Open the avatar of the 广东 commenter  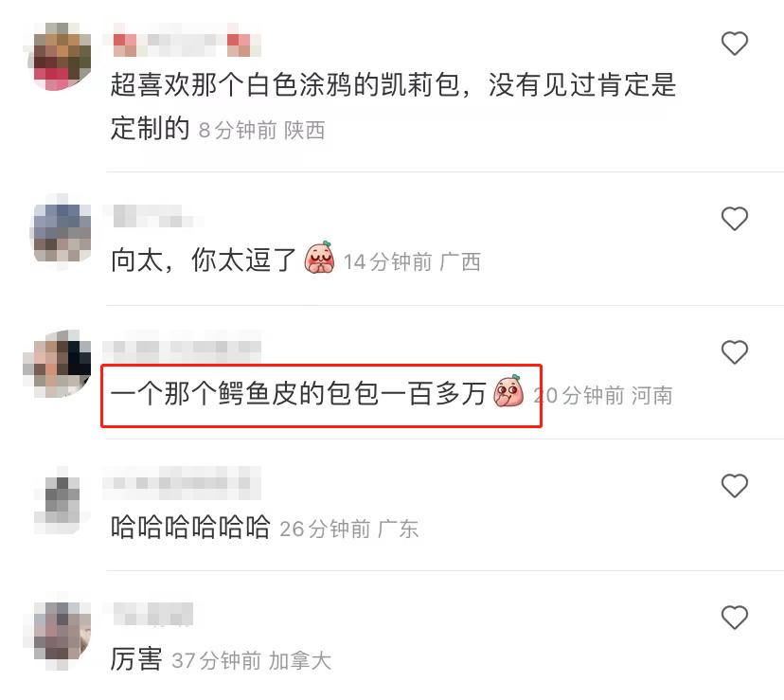(x=61, y=499)
